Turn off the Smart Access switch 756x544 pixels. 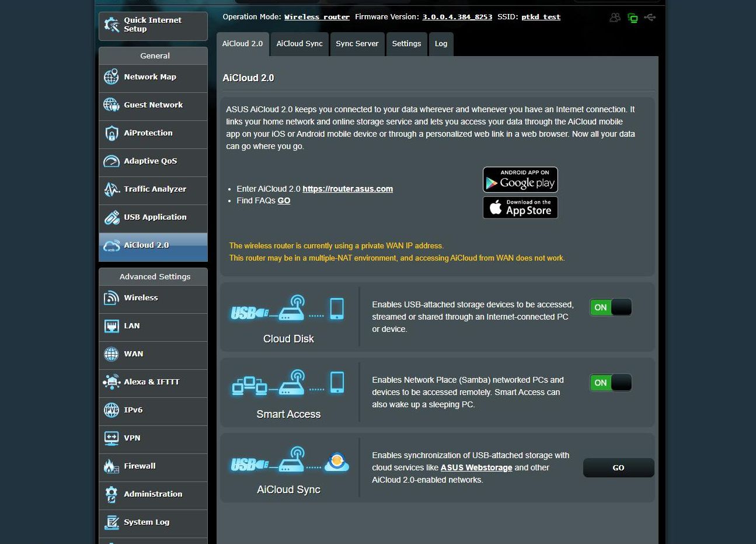tap(611, 383)
